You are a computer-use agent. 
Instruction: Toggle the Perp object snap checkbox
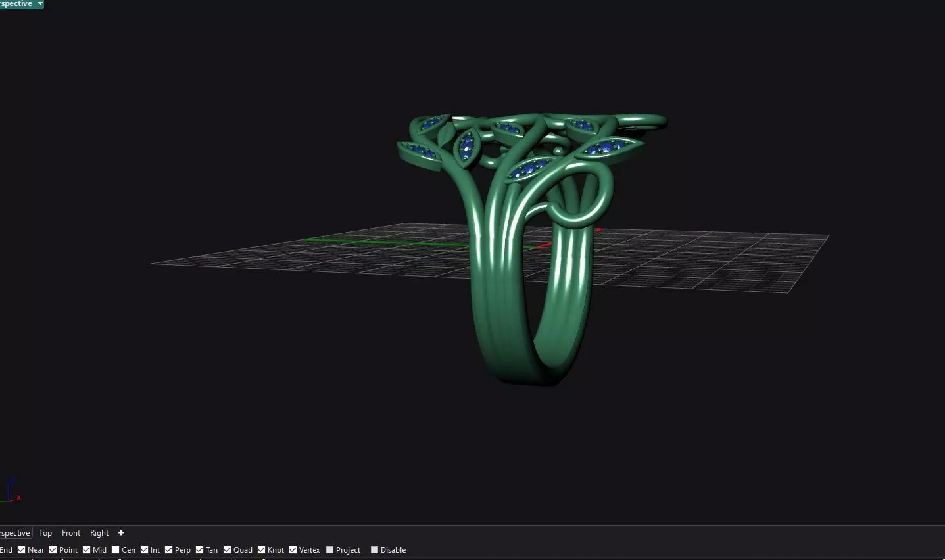tap(169, 550)
